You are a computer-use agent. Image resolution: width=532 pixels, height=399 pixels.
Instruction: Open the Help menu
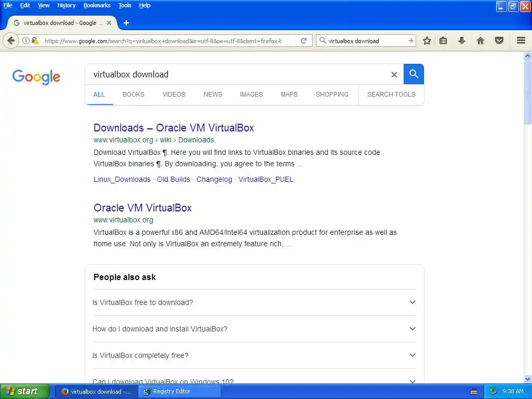(144, 5)
